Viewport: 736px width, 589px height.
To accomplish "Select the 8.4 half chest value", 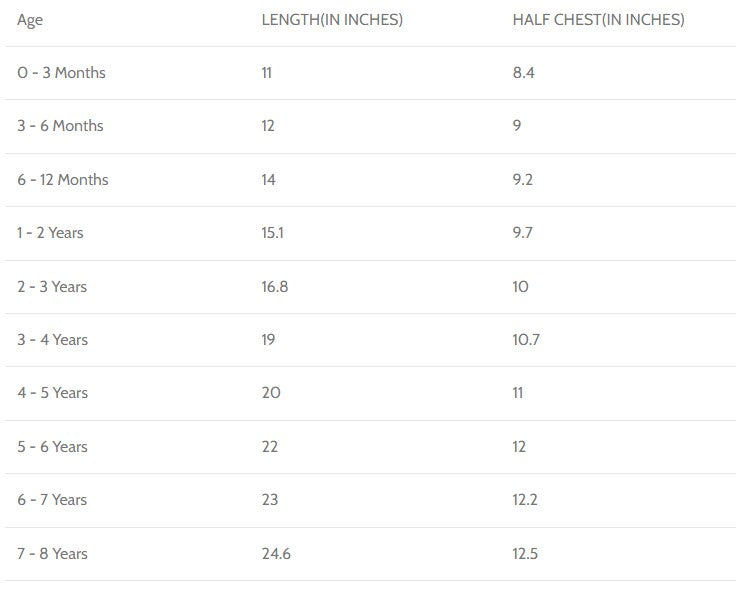I will pos(524,73).
